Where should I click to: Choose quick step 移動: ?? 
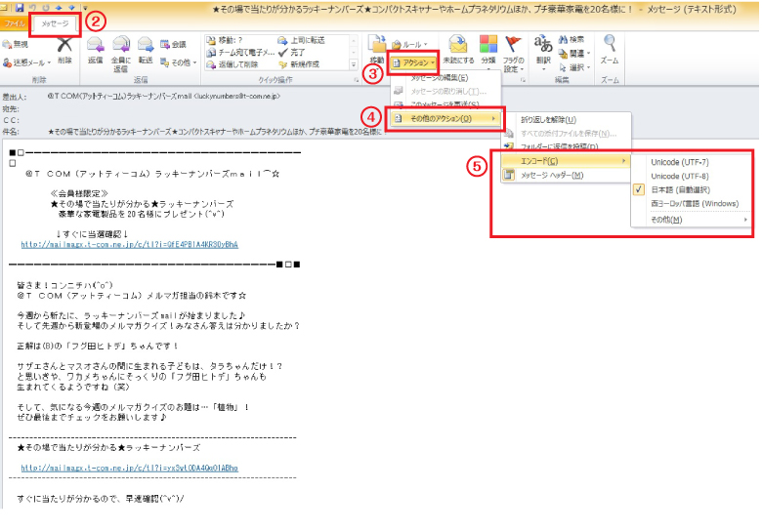coord(225,40)
